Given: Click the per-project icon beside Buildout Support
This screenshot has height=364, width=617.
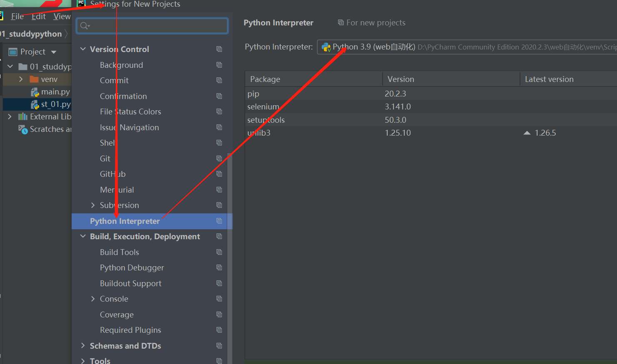Looking at the screenshot, I should pos(219,283).
